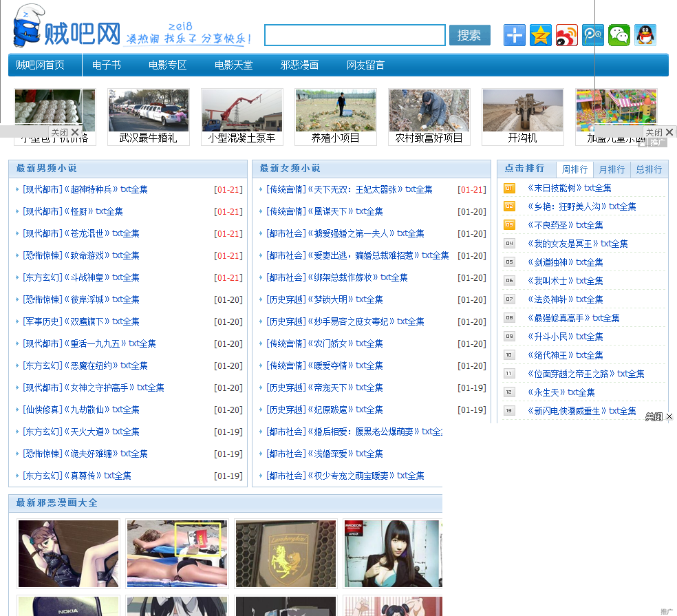This screenshot has width=677, height=616.
Task: Open novel 《梦锁大明》 txt全集
Action: coord(345,300)
